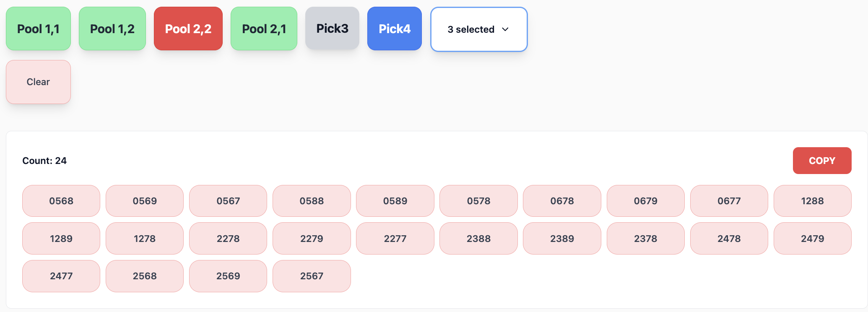Pick the 2389 number chip
868x312 pixels.
point(562,239)
